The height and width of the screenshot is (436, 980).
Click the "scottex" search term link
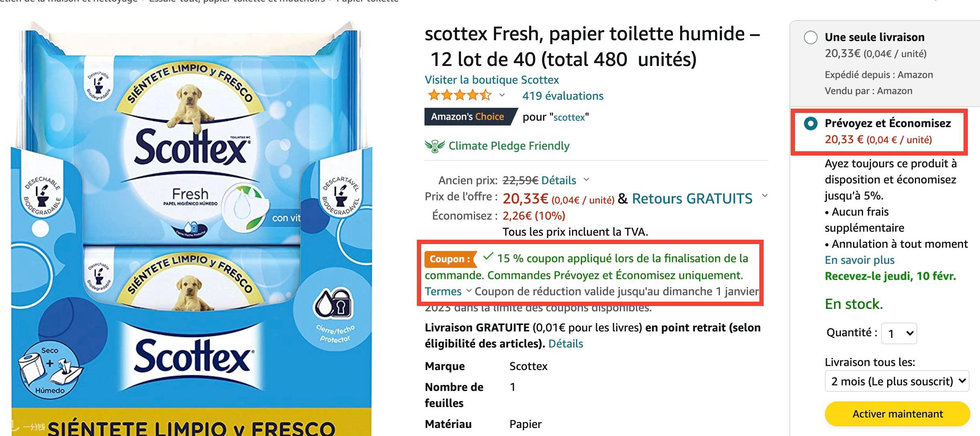[569, 117]
